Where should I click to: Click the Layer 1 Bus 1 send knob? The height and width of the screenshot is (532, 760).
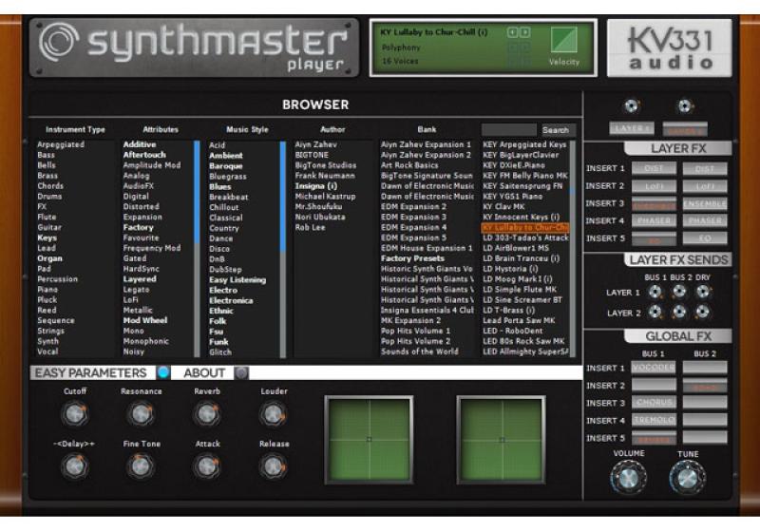tap(655, 293)
